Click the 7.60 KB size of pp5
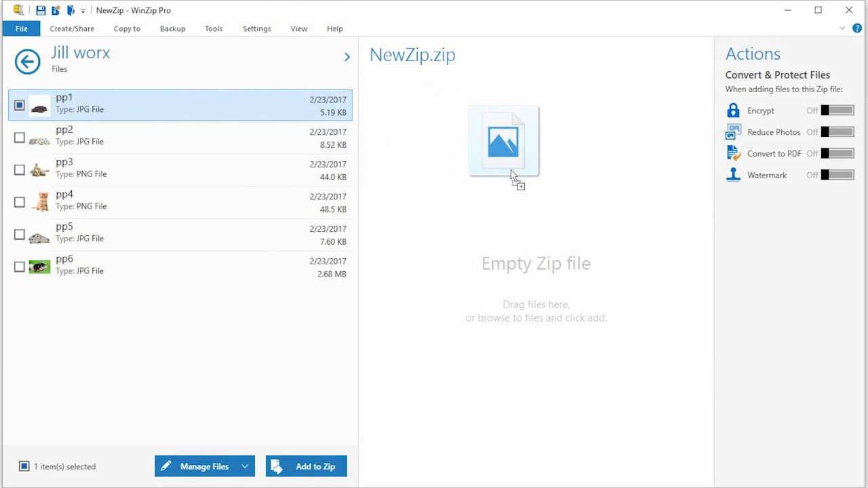 tap(332, 242)
